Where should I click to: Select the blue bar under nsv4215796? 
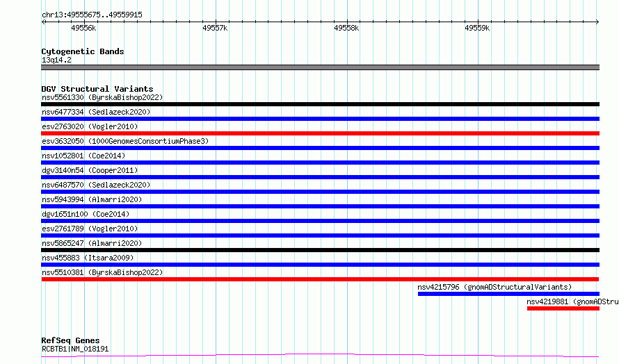coord(508,294)
